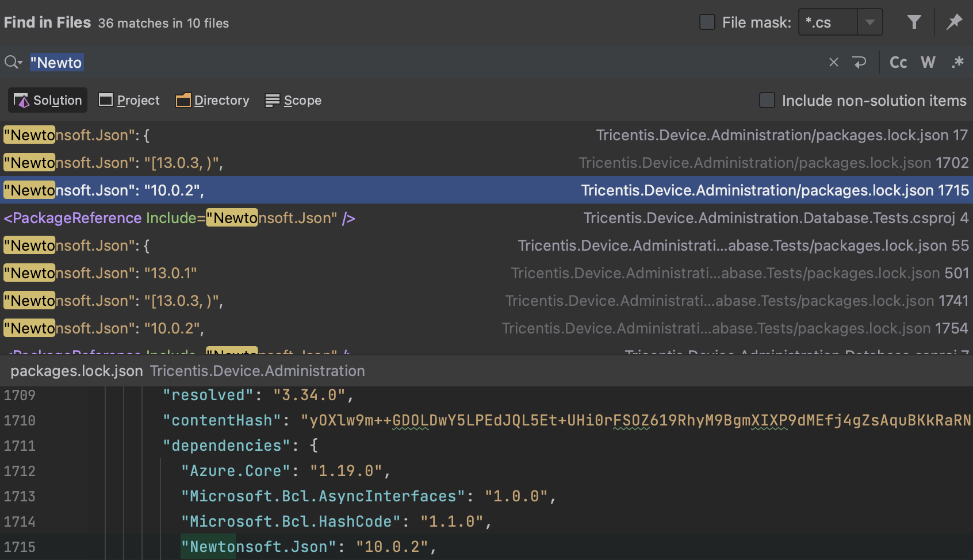Click "resolved": "3.34.0" code line
The image size is (973, 560).
[258, 396]
